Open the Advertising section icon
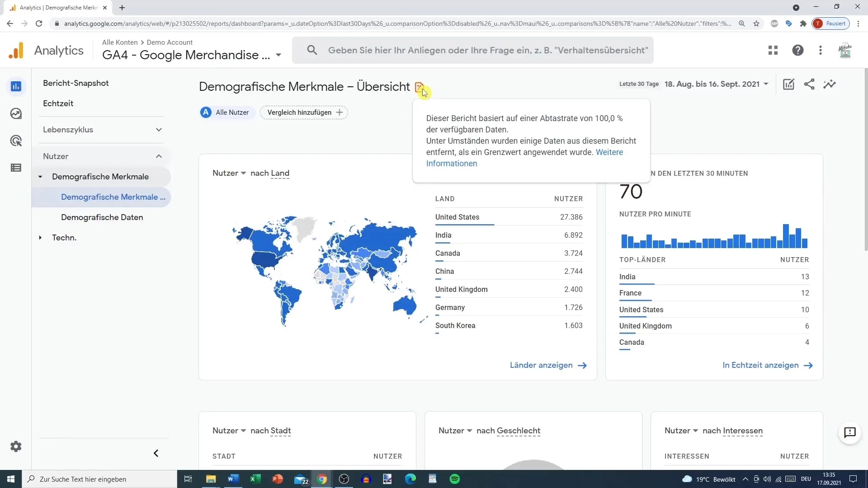The width and height of the screenshot is (868, 488). point(16,141)
